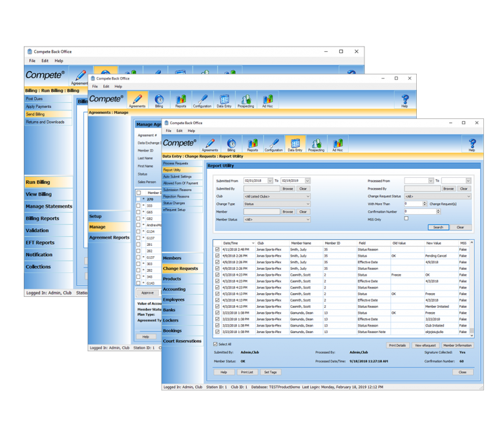This screenshot has width=504, height=425.
Task: Click Data Entry icon in middle window
Action: [224, 100]
